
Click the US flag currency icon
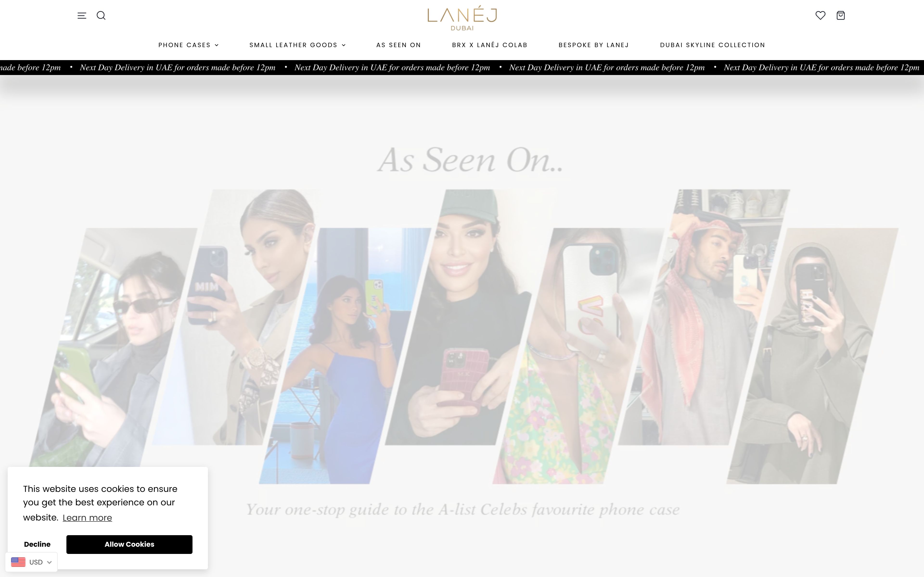pos(18,562)
